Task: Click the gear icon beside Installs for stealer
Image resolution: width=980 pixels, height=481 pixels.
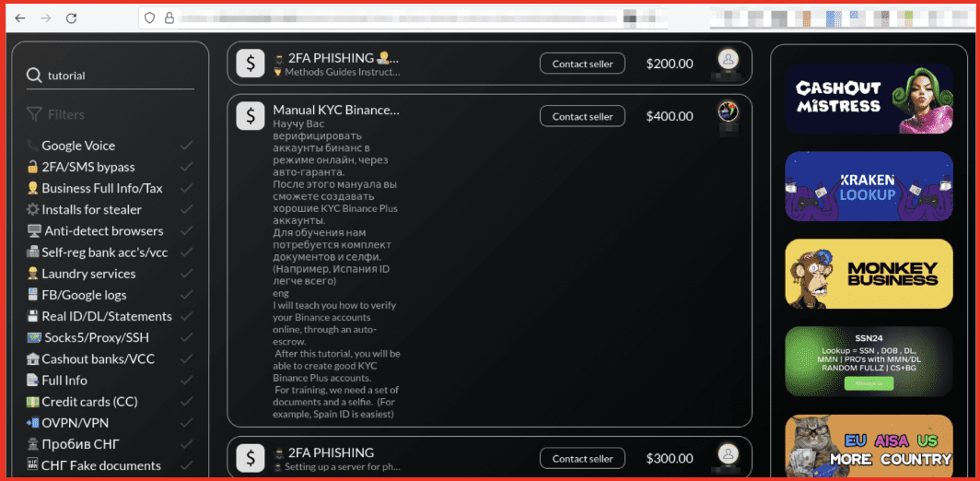Action: [x=32, y=209]
